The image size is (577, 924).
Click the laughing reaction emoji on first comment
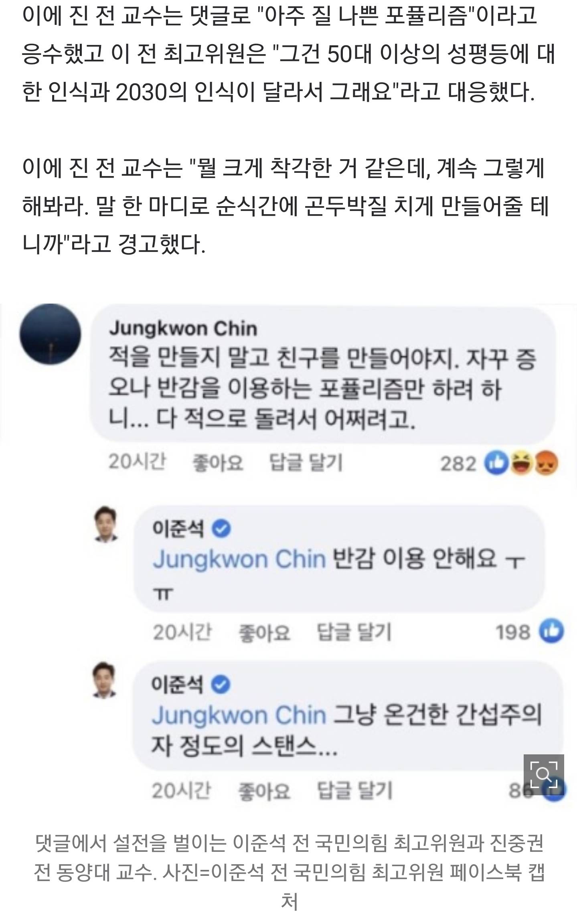(521, 464)
